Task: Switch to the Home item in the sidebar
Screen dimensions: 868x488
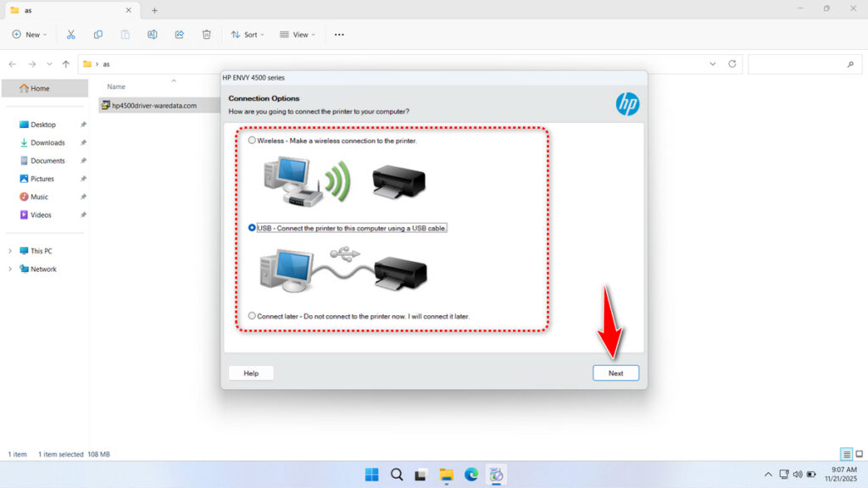Action: point(39,87)
